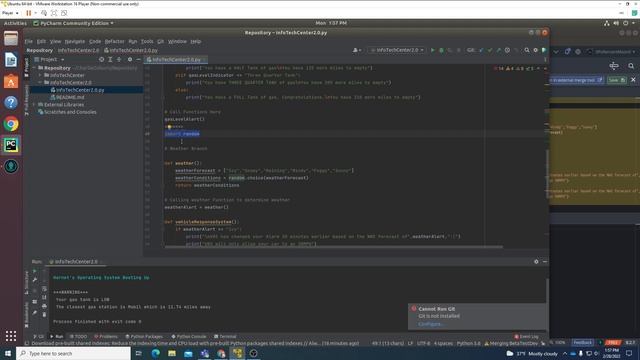Expand all icon in Project panel header

pos(110,60)
